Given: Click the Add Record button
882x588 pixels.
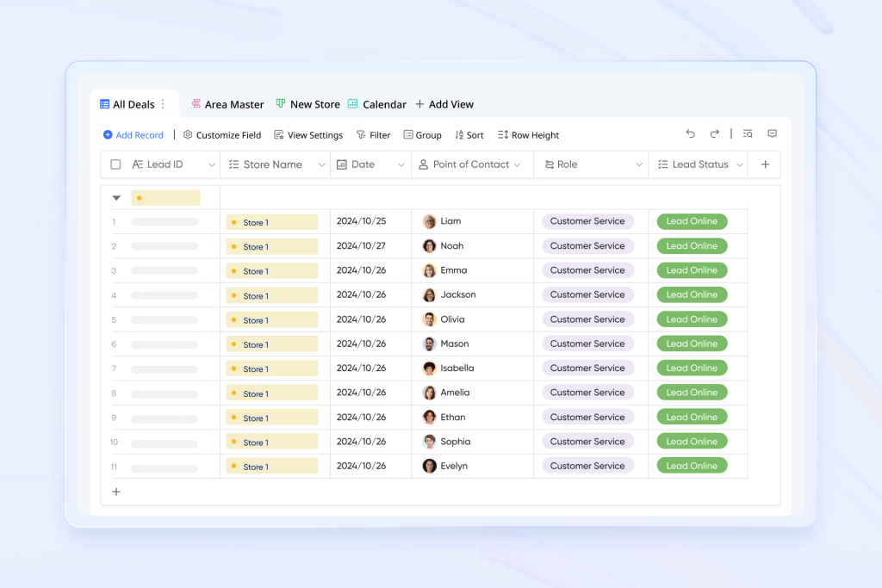Looking at the screenshot, I should click(134, 135).
